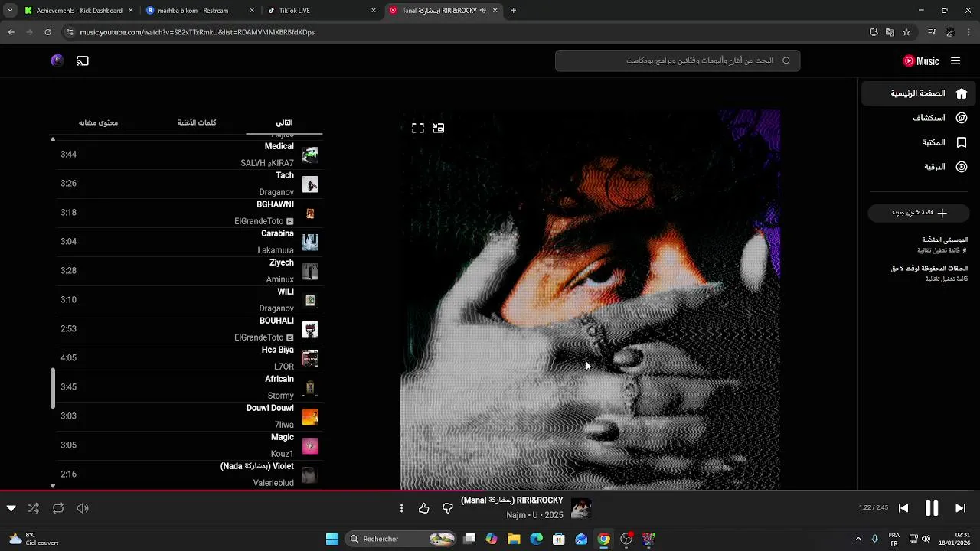Toggle shuffle mode in the player bar
980x551 pixels.
point(34,508)
